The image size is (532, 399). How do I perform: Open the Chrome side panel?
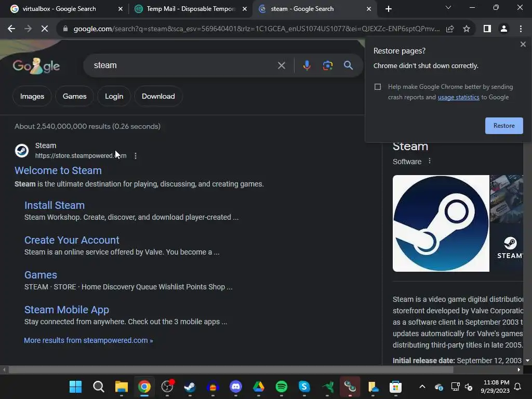(487, 29)
